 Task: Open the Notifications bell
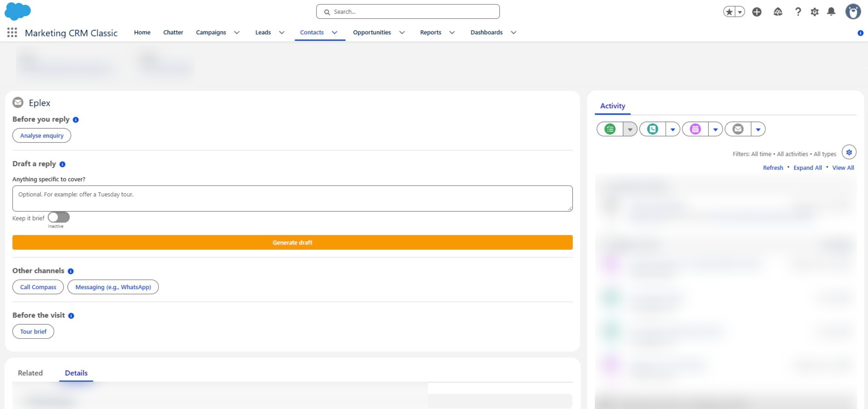(831, 12)
